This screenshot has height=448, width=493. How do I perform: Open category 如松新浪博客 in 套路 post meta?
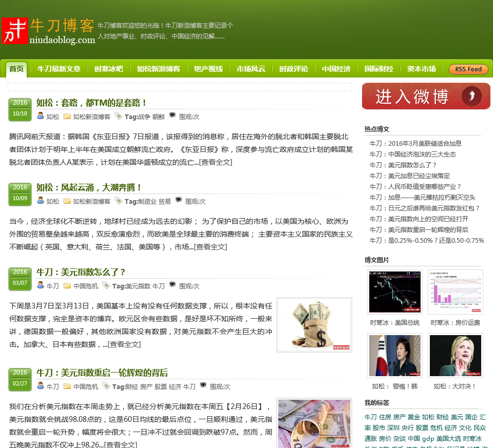tap(92, 117)
